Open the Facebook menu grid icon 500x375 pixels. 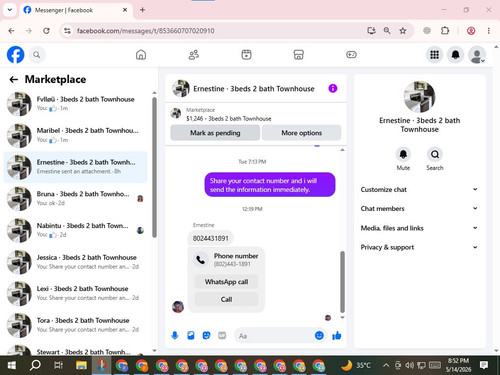[434, 55]
